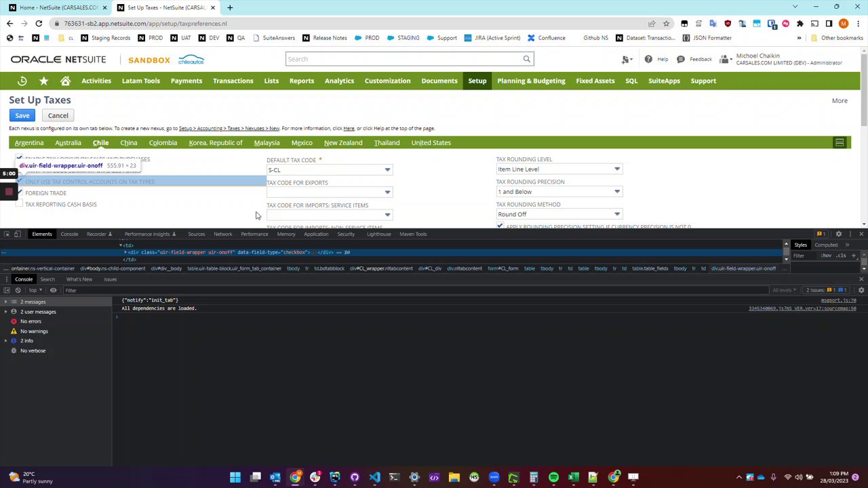
Task: Open Tax Code For Imports Service Items dropdown
Action: pos(387,215)
